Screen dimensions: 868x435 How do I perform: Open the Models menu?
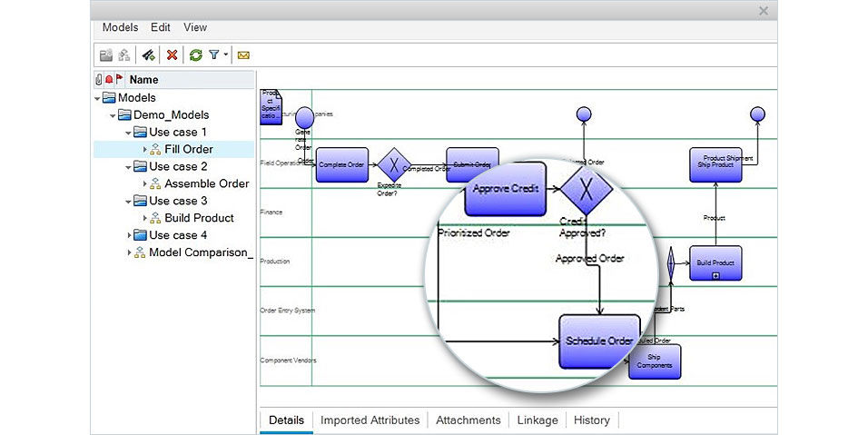120,27
